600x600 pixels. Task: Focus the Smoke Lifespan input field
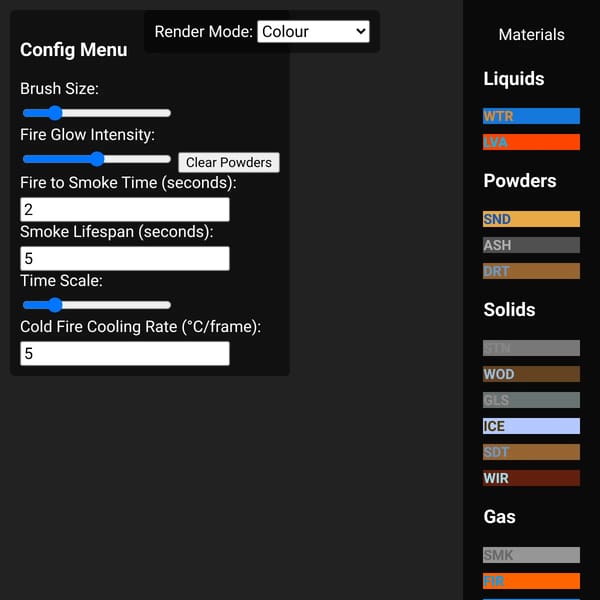125,258
